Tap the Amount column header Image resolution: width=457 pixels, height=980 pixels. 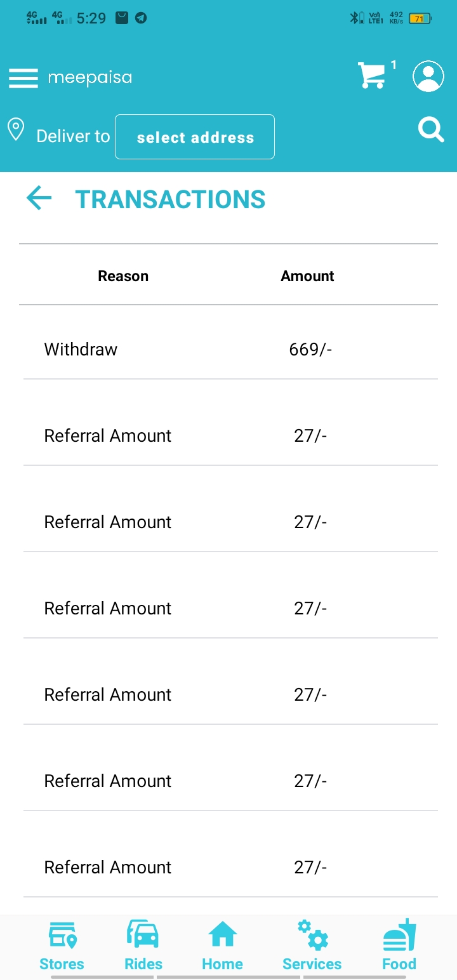click(307, 276)
